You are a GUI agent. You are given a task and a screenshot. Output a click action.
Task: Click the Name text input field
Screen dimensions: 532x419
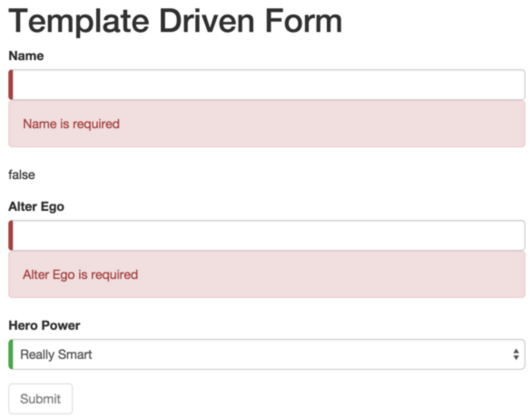coord(267,85)
